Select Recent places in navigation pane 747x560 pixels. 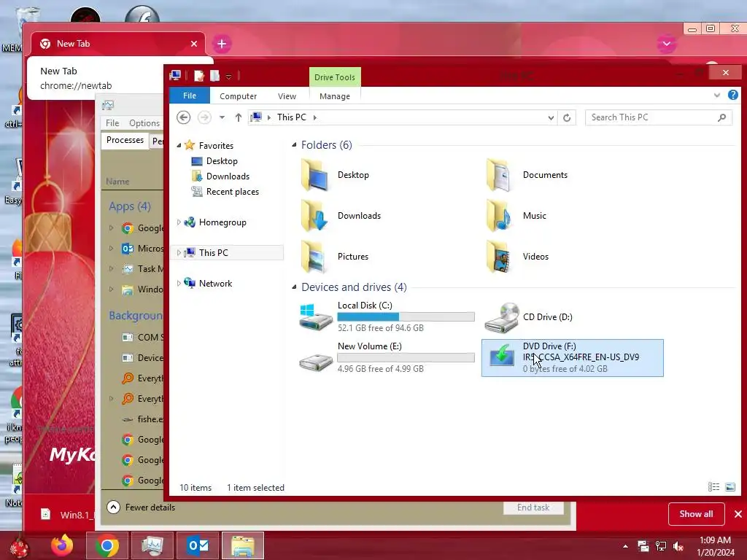pos(233,192)
